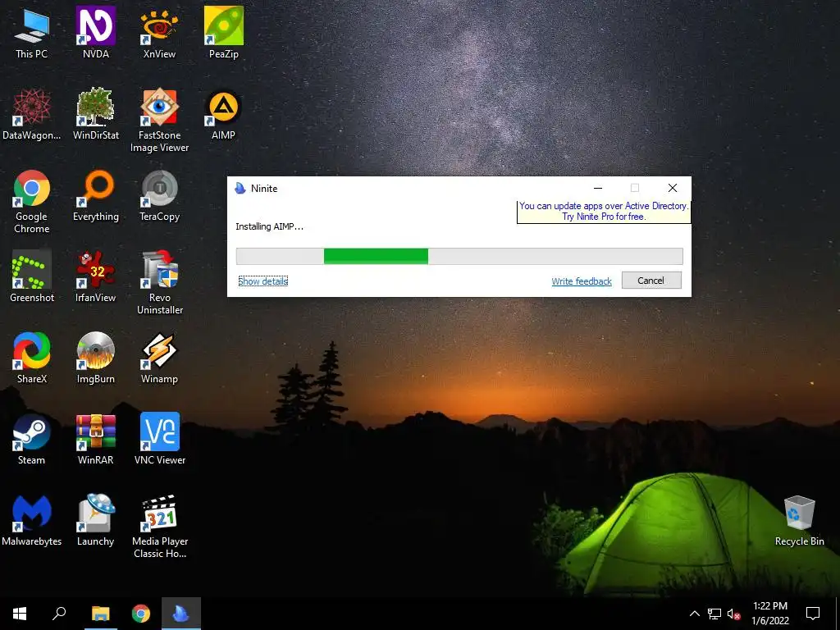This screenshot has width=840, height=630.
Task: Select the Recycle Bin icon
Action: [799, 521]
